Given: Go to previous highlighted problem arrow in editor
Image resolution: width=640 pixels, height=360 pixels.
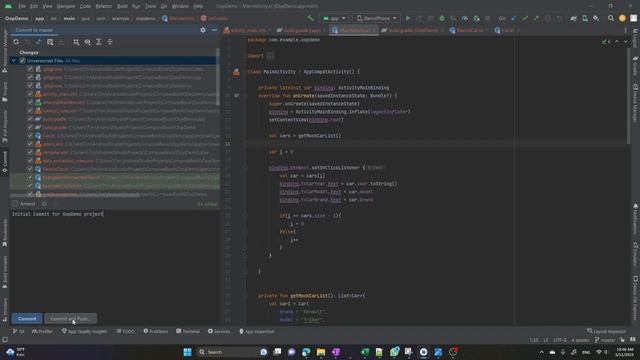Looking at the screenshot, I should [x=617, y=42].
